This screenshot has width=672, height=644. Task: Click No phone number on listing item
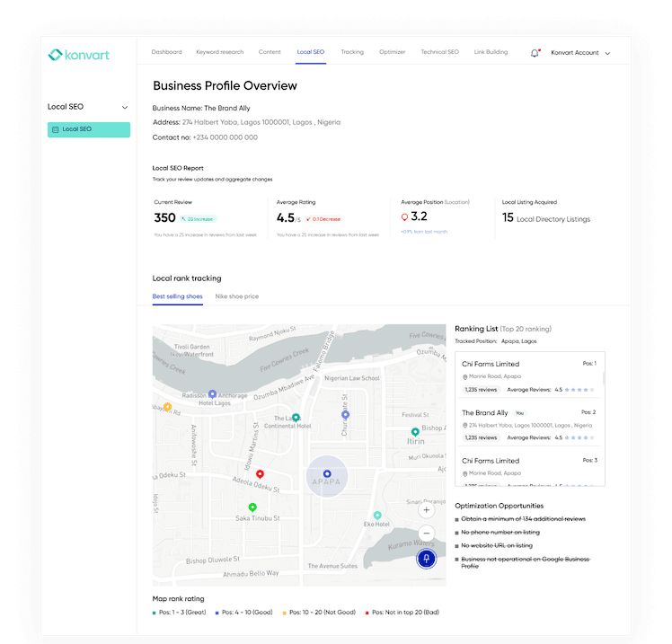pos(500,532)
